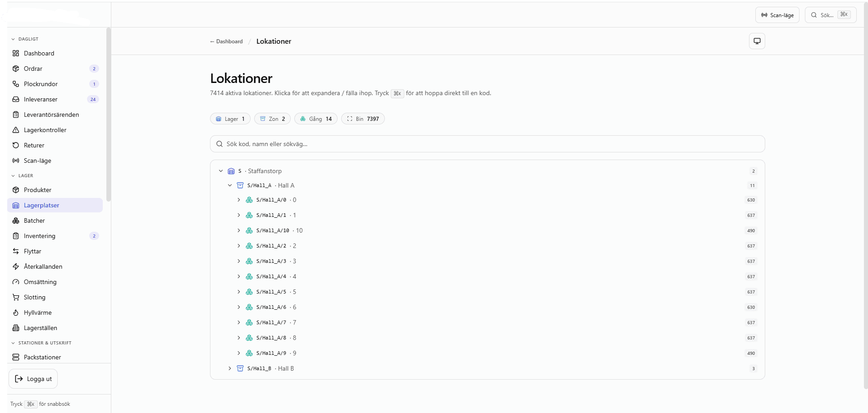Toggle the Zon 2 filter chip
Viewport: 868px width, 413px height.
pyautogui.click(x=272, y=119)
